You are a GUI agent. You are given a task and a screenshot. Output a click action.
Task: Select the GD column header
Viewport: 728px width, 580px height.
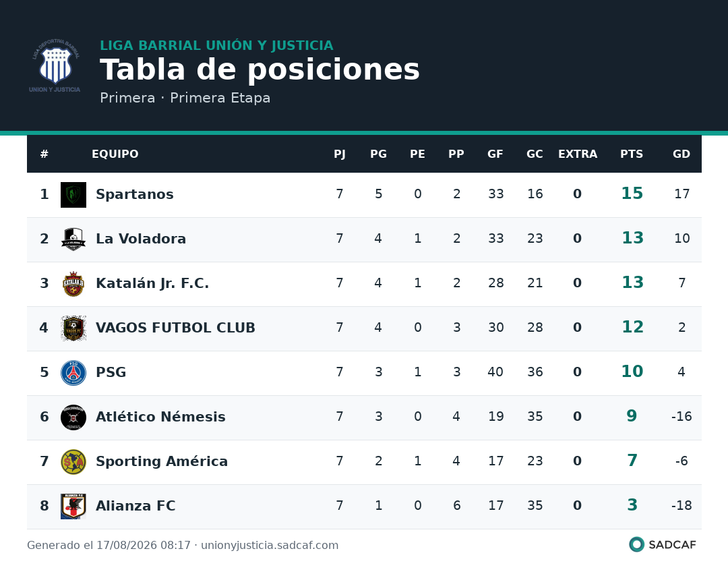coord(681,154)
